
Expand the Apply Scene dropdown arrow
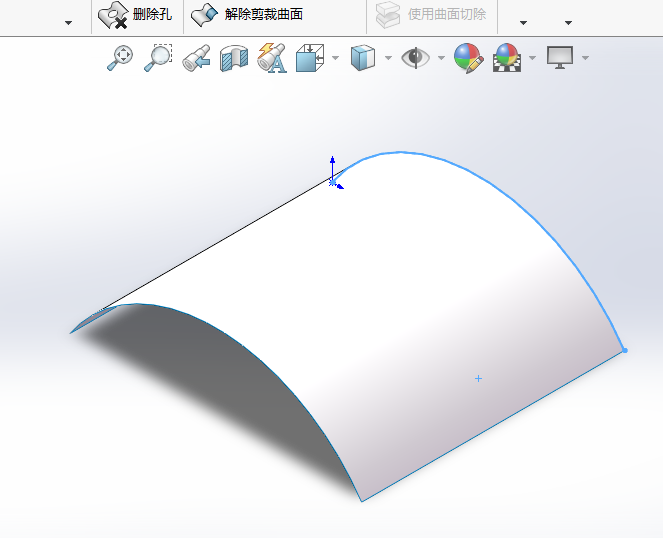(x=532, y=58)
